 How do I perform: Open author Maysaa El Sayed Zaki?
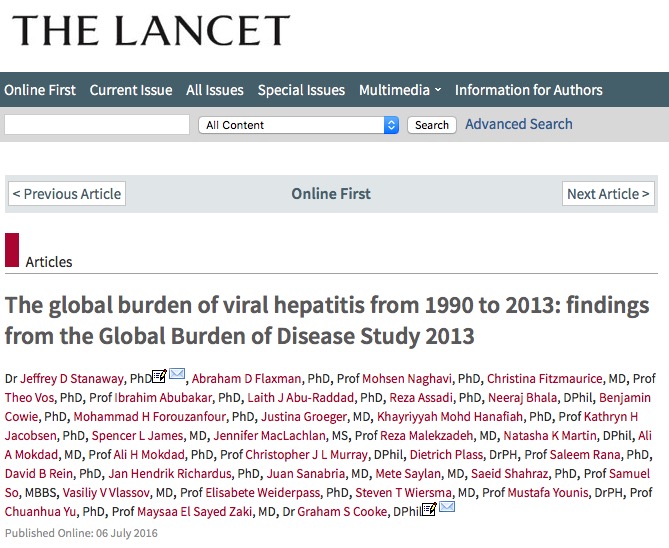194,512
